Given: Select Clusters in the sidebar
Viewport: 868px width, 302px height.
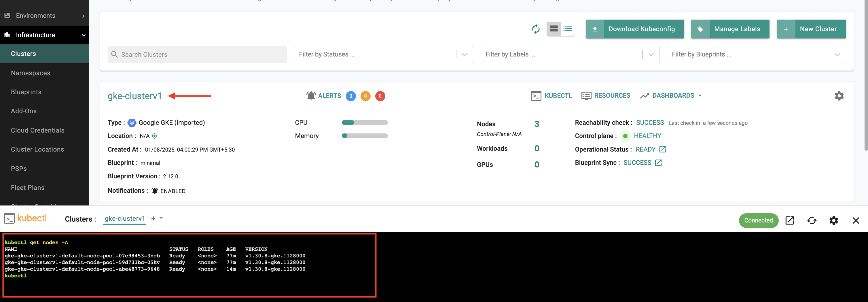Looking at the screenshot, I should (x=44, y=54).
